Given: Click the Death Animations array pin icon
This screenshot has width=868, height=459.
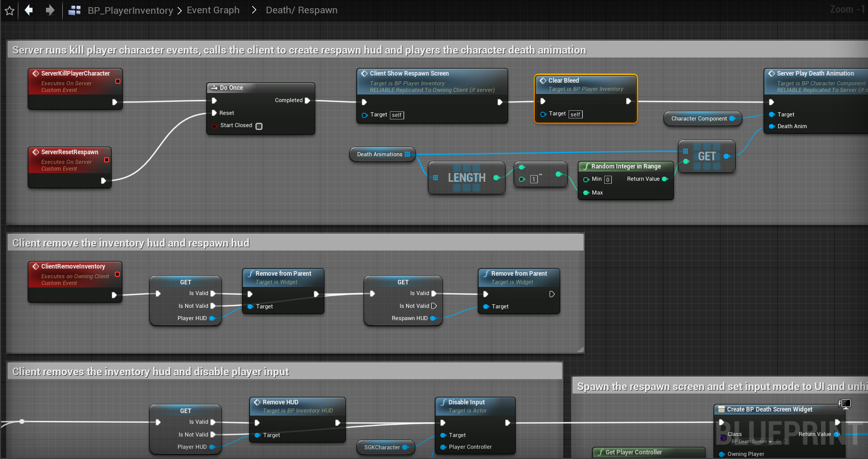Looking at the screenshot, I should point(407,154).
